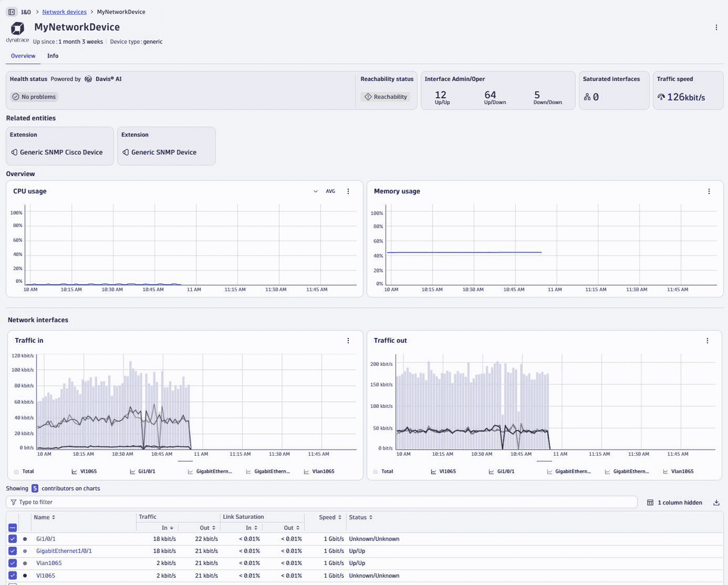This screenshot has width=728, height=585.
Task: Open the Generic SNMP Device extension card
Action: (x=166, y=146)
